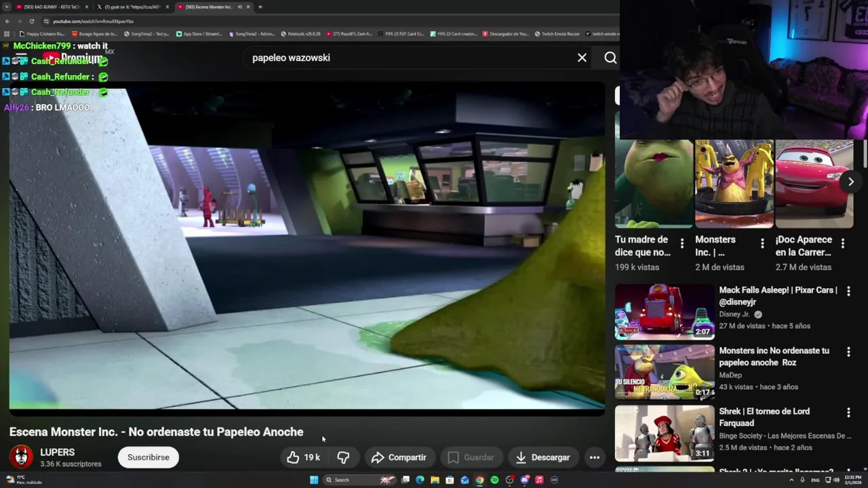The height and width of the screenshot is (488, 868).
Task: Open bookmarks apps grid icon
Action: pos(7,33)
